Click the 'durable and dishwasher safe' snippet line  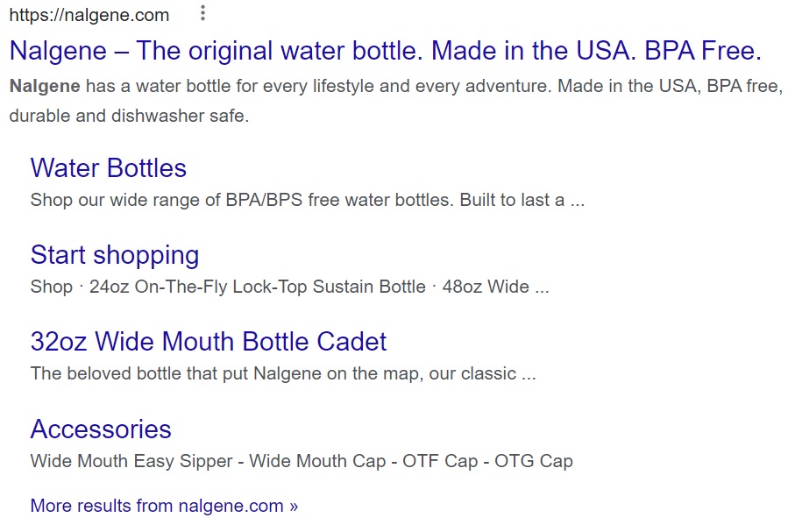coord(130,117)
